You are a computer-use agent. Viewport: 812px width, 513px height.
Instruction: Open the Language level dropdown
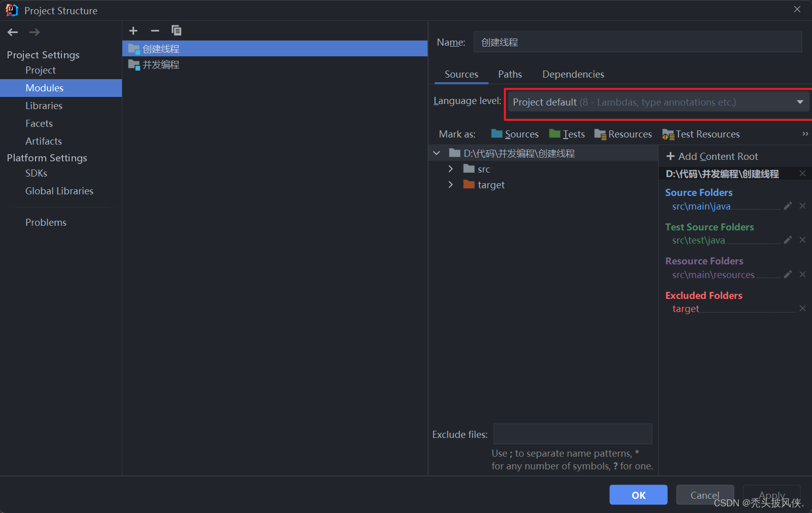pyautogui.click(x=658, y=102)
